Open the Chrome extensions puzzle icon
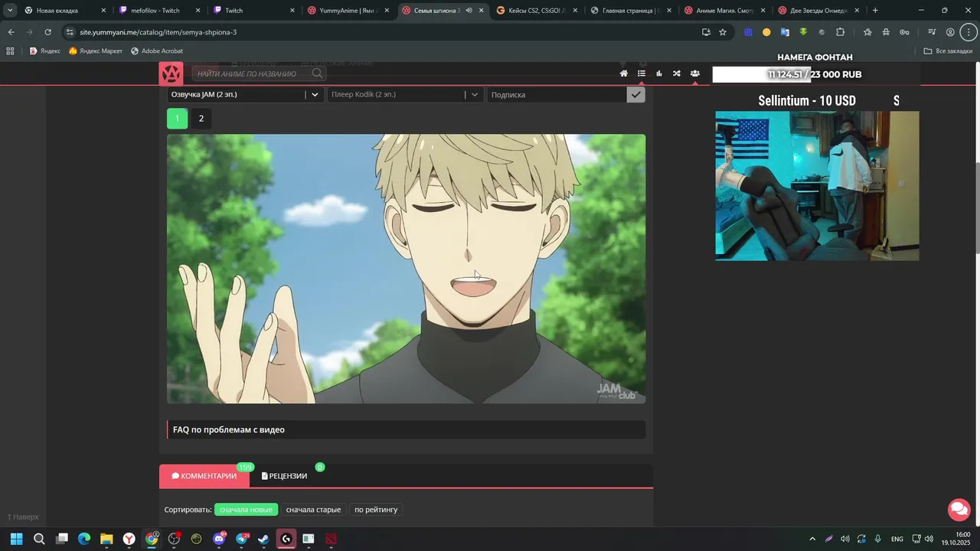 coord(841,32)
